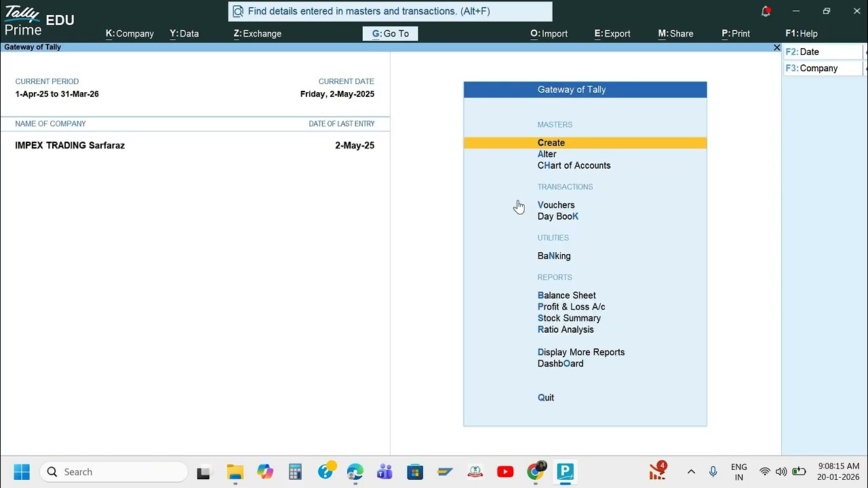Screen dimensions: 868x488
Task: Open Copilot from the taskbar
Action: [x=265, y=472]
